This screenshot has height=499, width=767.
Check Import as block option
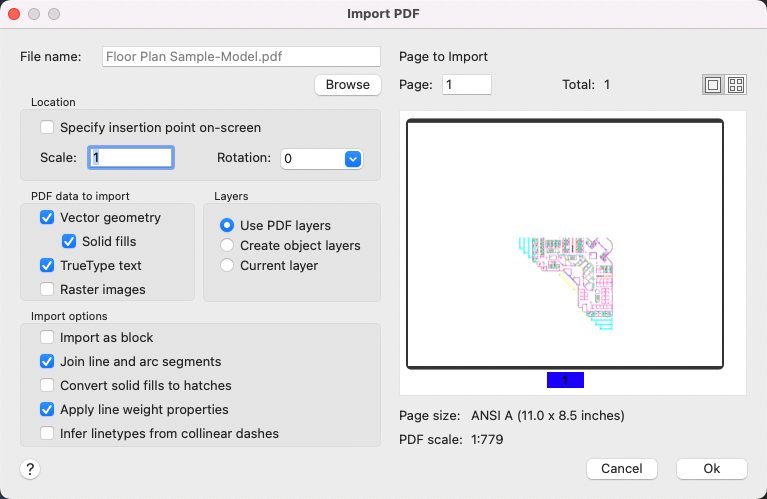[x=47, y=338]
